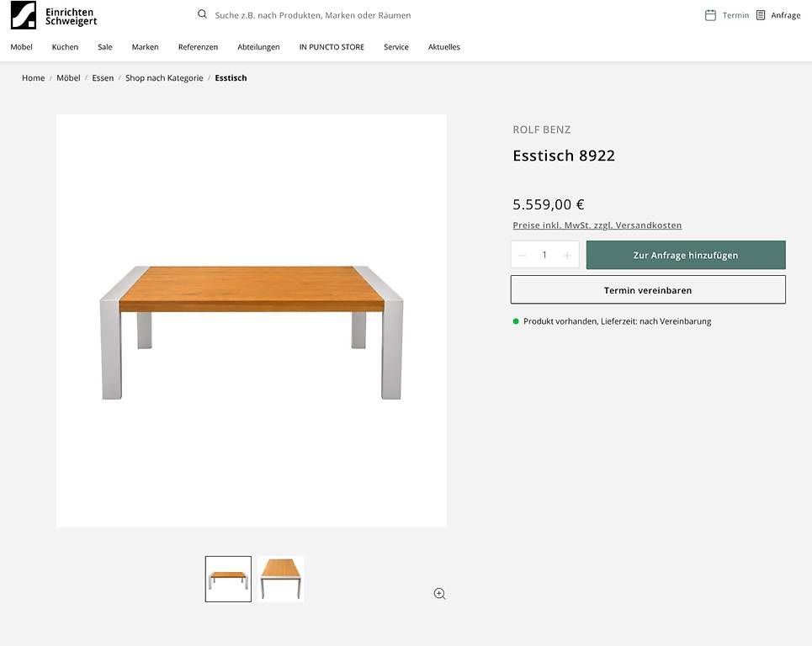Increase quantity with the plus button
812x646 pixels.
point(567,255)
